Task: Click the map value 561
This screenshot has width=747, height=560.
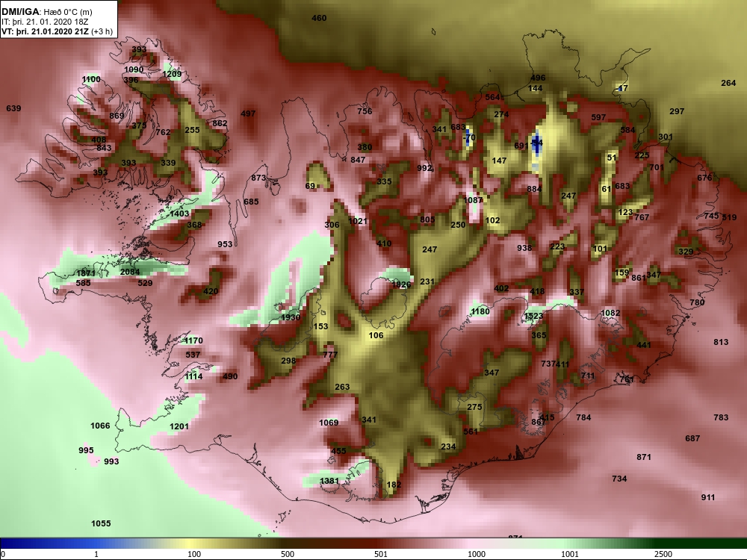Action: pyautogui.click(x=470, y=432)
